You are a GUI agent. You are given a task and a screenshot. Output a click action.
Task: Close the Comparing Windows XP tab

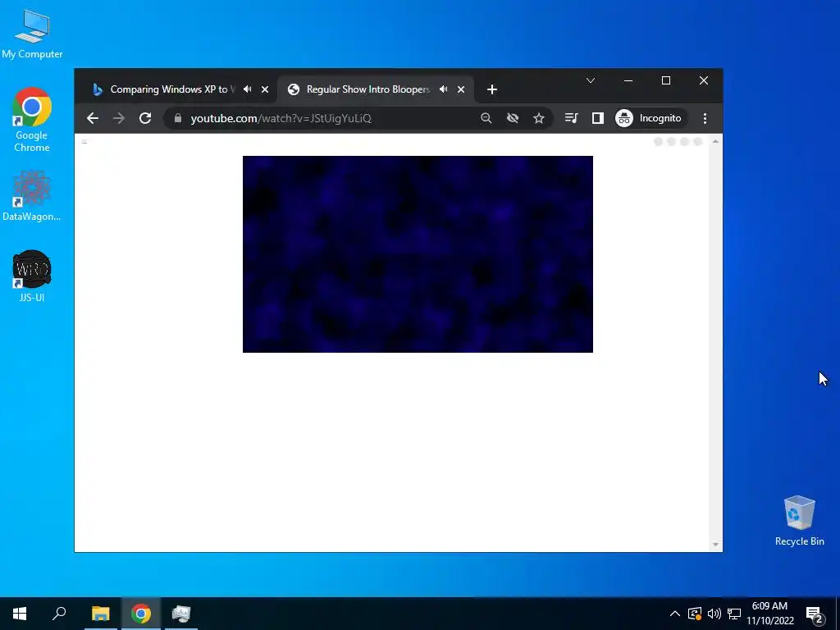point(265,89)
